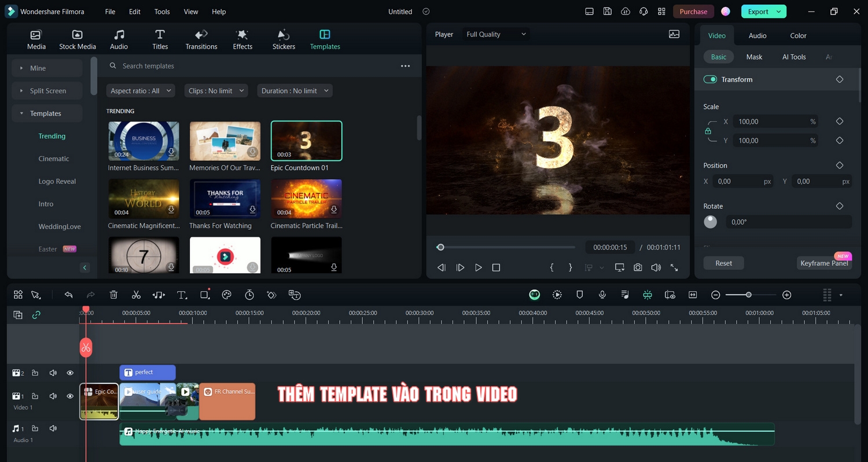Select the scissors split tool in timeline toolbar
868x462 pixels.
click(x=136, y=295)
